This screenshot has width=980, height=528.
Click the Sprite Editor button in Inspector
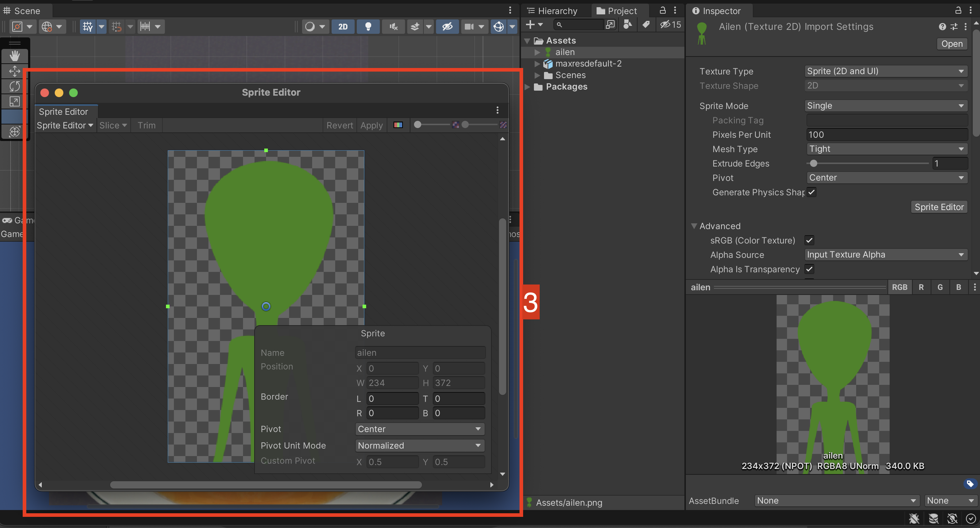point(939,207)
